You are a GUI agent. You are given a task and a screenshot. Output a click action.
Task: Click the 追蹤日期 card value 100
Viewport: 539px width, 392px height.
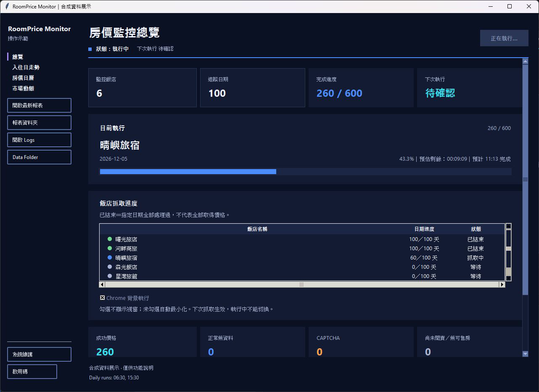point(217,93)
